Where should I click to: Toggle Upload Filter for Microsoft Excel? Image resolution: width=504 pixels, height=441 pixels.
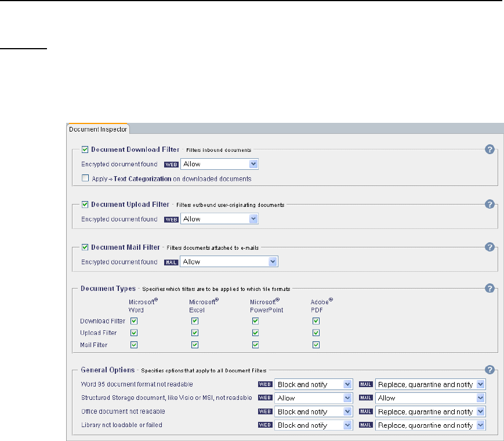pos(195,333)
